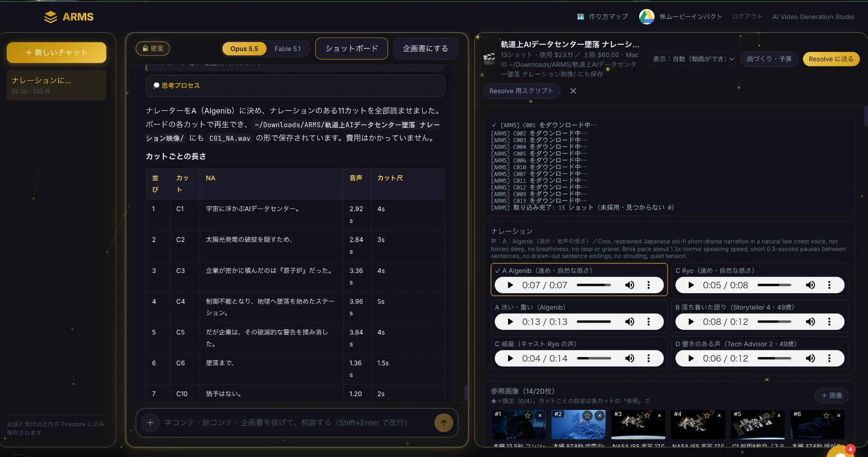Start a 新しいチャット
This screenshot has height=457, width=868.
tap(57, 52)
